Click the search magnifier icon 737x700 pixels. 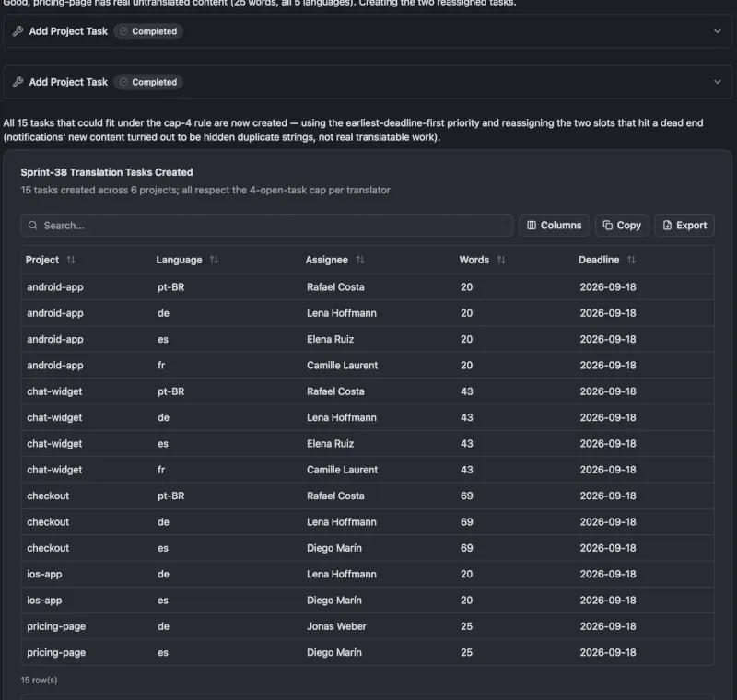pyautogui.click(x=32, y=226)
